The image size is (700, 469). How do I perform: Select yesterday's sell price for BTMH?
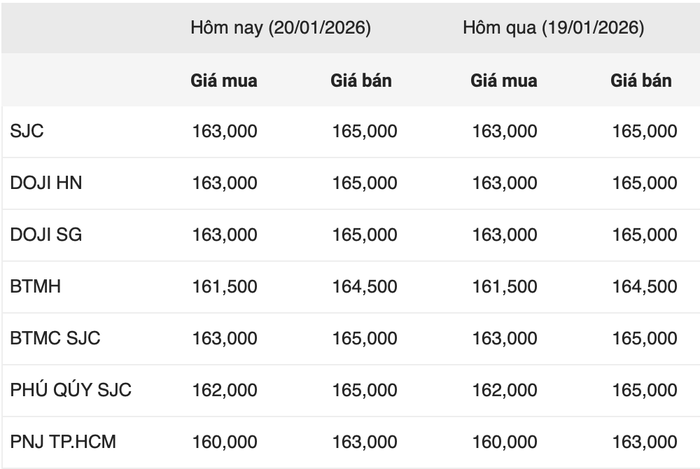coord(644,287)
